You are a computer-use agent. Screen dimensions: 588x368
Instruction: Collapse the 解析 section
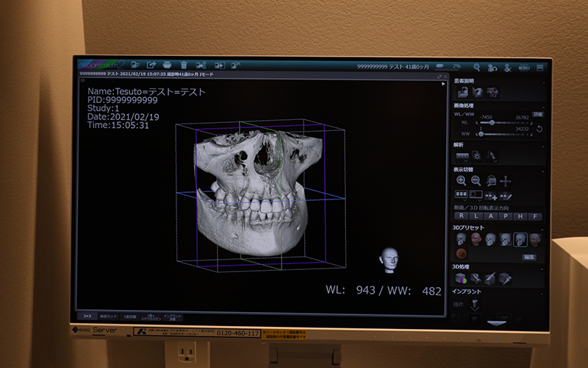[x=543, y=145]
